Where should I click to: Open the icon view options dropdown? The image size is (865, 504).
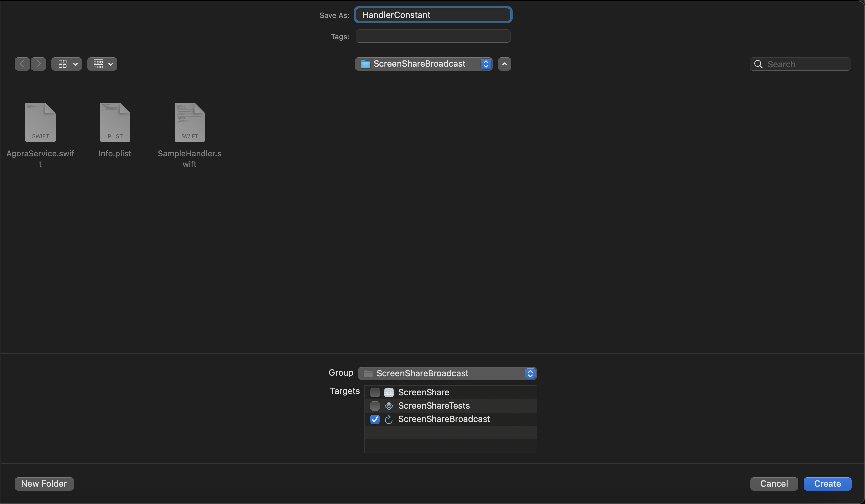coord(67,64)
